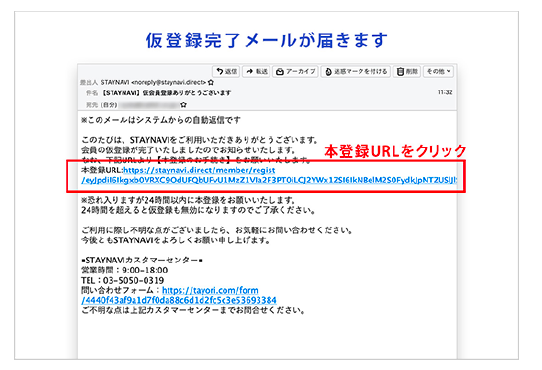Click the closing line ご不明な点は上記カスタマーセンターまで
542x370 pixels.
[x=193, y=310]
